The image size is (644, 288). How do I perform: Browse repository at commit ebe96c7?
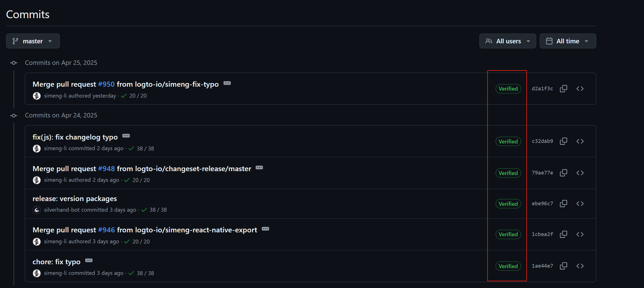[580, 204]
